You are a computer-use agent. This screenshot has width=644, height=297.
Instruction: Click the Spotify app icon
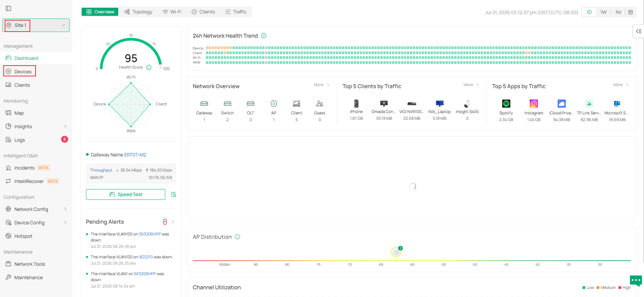click(506, 103)
